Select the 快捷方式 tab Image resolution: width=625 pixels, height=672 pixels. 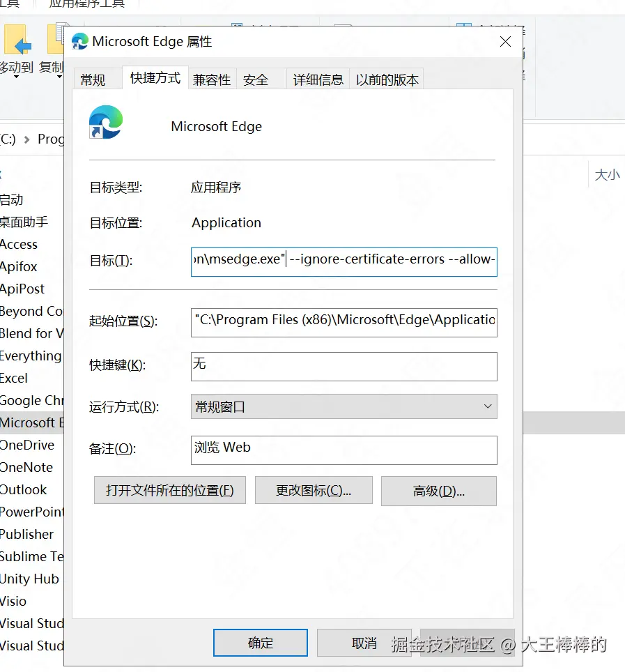[x=155, y=78]
